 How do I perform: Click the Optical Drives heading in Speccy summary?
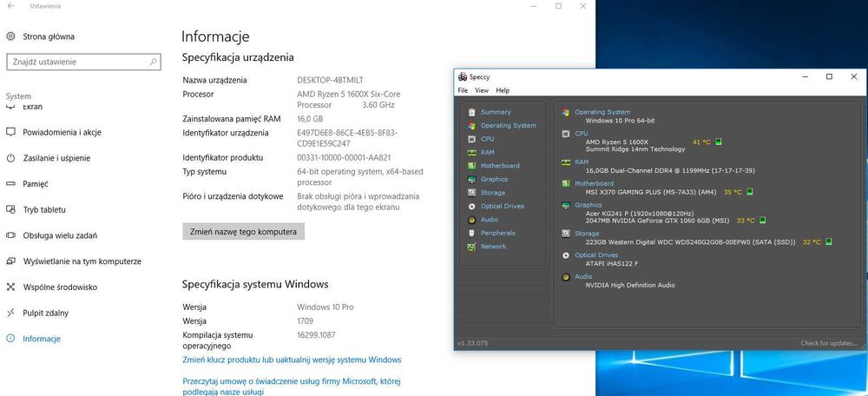click(x=596, y=255)
